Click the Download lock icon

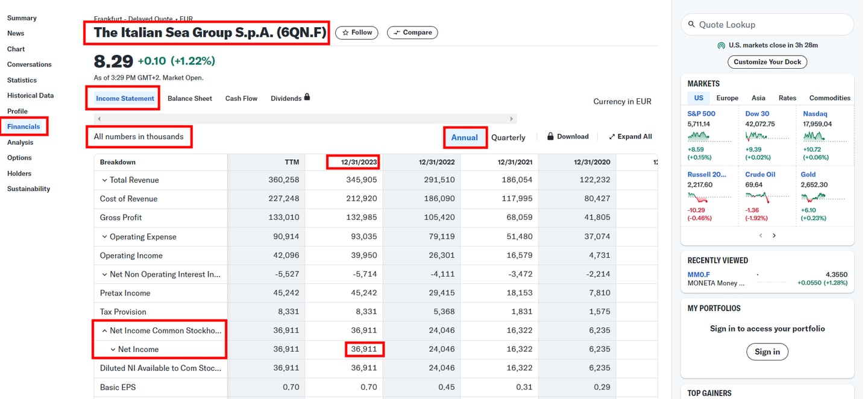pyautogui.click(x=550, y=136)
